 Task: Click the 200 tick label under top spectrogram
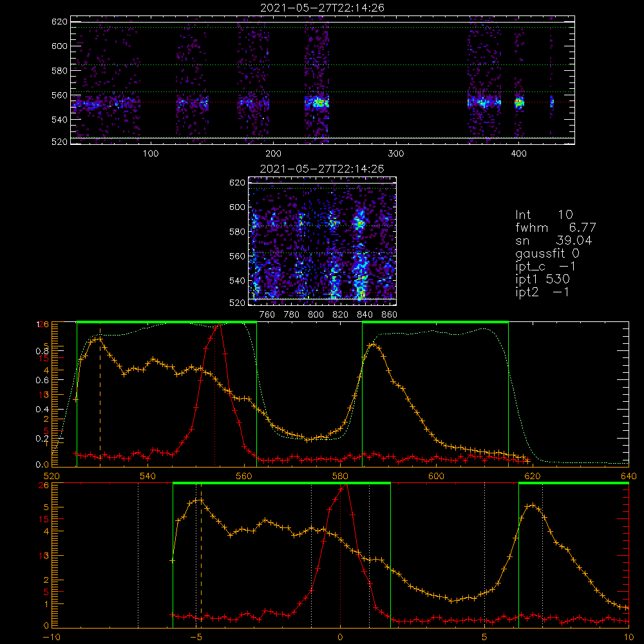tap(273, 154)
